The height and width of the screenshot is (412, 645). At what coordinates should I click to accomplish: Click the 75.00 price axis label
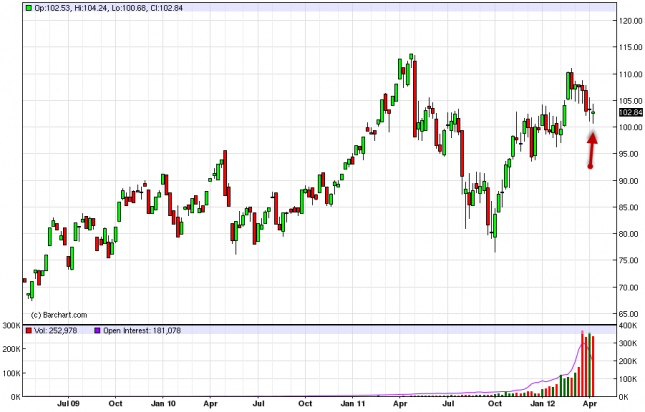pos(631,260)
